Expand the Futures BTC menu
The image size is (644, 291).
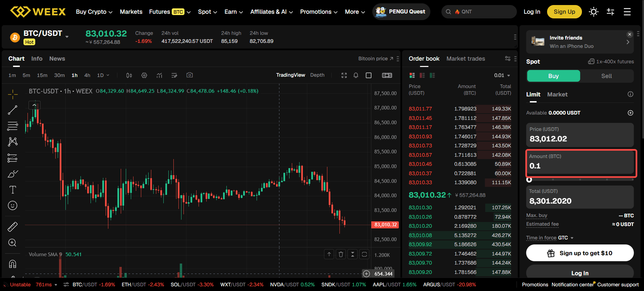click(x=170, y=12)
